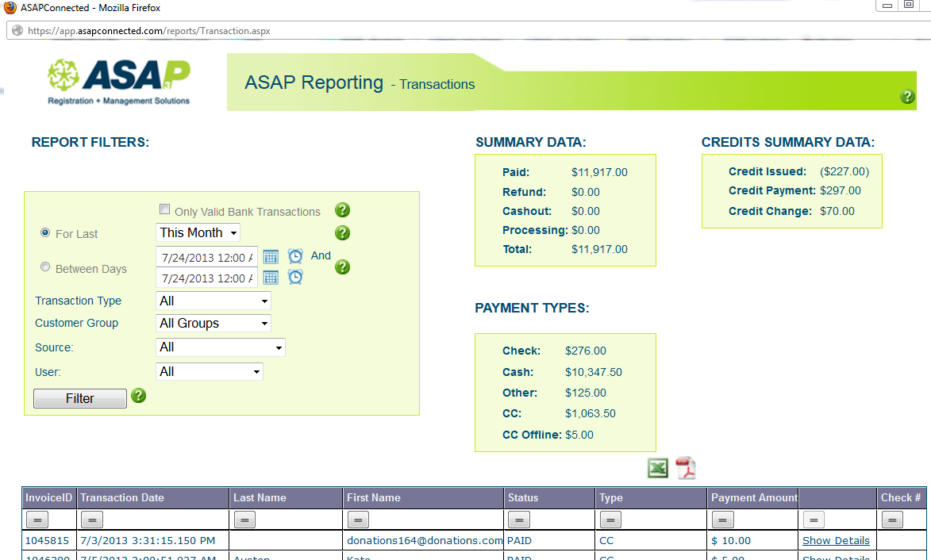Select the For Last radio button
The width and height of the screenshot is (931, 560).
45,233
